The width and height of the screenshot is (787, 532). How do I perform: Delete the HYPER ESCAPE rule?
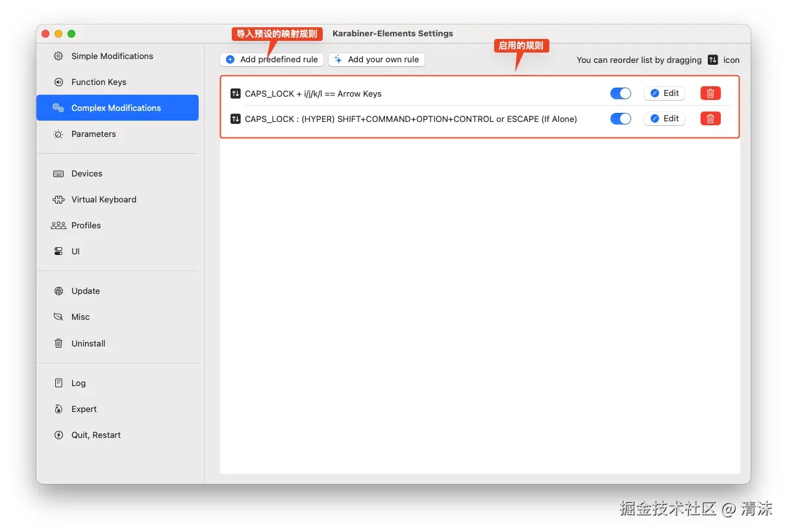click(x=710, y=119)
